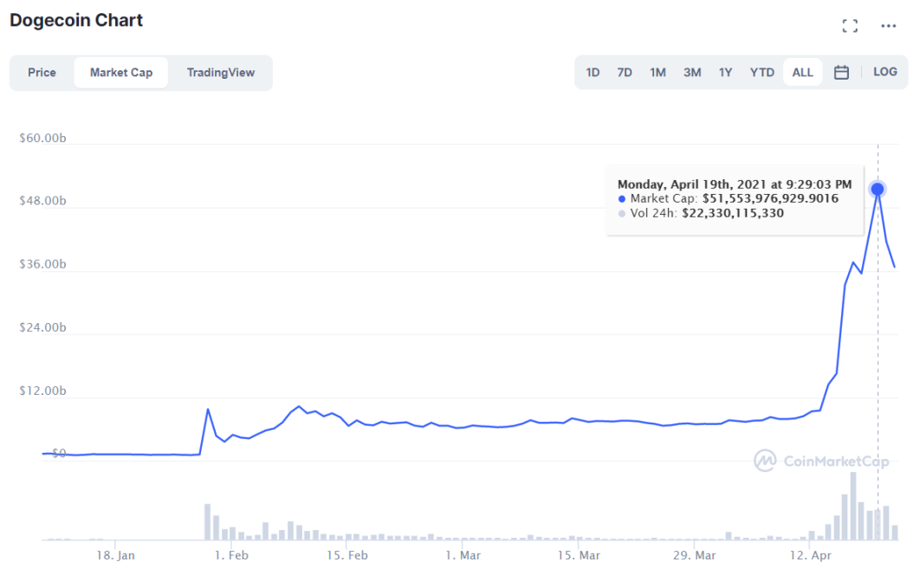Select the 1D time range
Screen dimensions: 920x588
coord(593,73)
